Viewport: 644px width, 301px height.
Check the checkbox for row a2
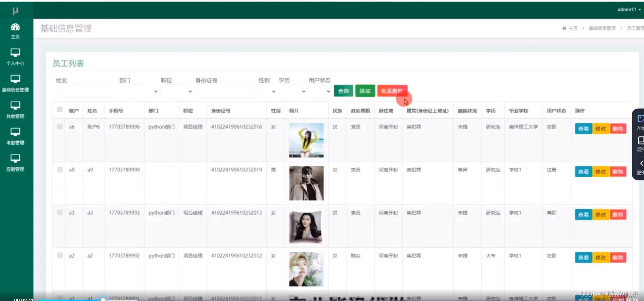[x=60, y=255]
